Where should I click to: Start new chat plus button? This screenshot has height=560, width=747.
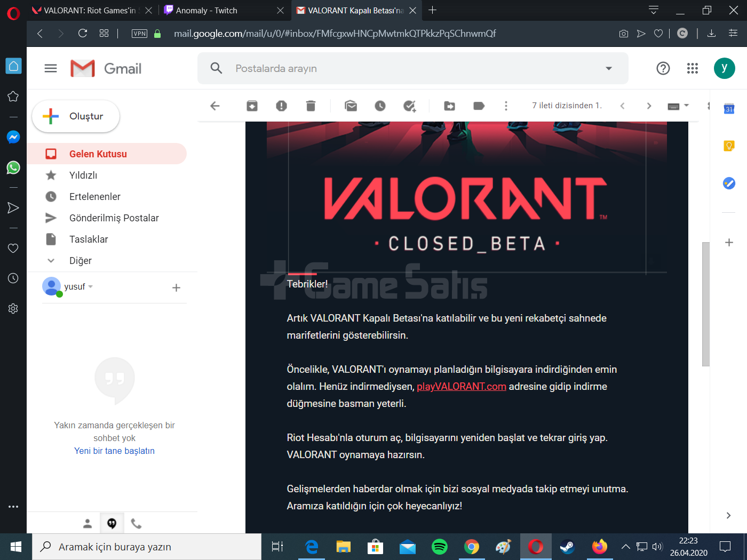pyautogui.click(x=176, y=288)
